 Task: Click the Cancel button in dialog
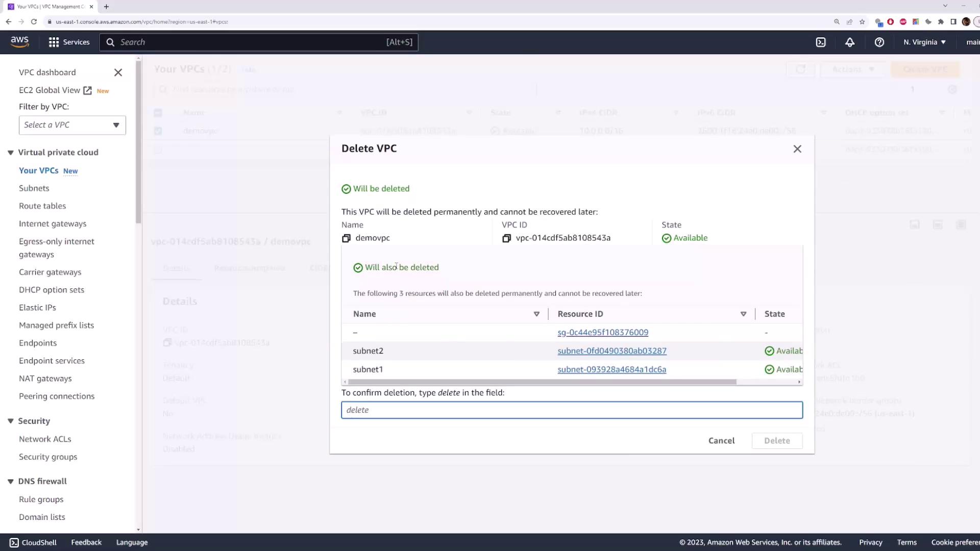(x=721, y=441)
